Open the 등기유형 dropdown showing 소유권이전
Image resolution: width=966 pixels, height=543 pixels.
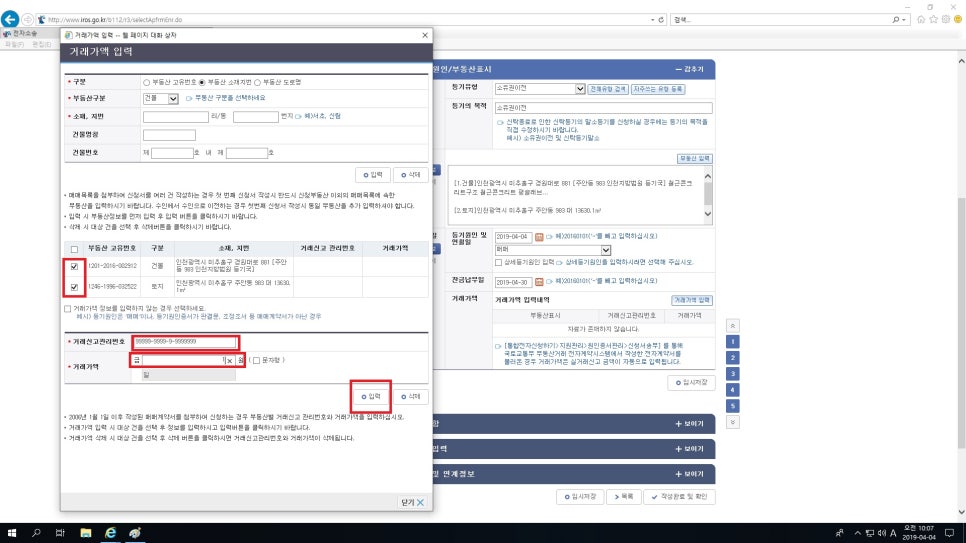tap(540, 89)
